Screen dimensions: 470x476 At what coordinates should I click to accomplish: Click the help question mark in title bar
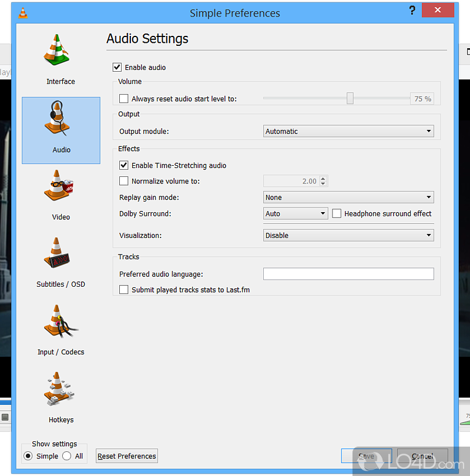(x=411, y=11)
